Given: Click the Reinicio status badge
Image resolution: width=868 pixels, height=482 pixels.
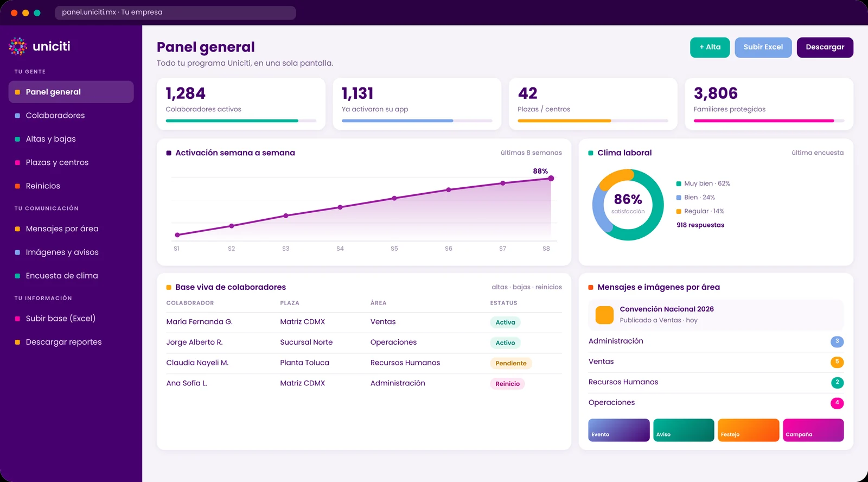Looking at the screenshot, I should pos(508,384).
